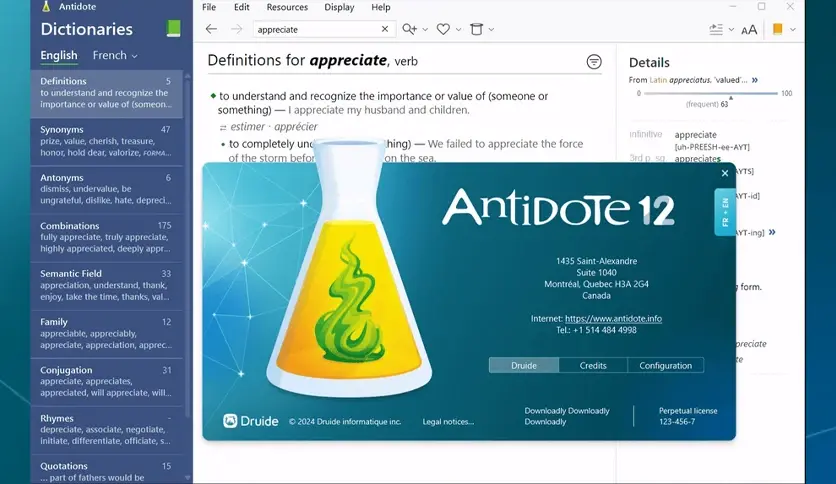Click the history bin icon in the toolbar
Screen dimensions: 836x484
(x=476, y=29)
